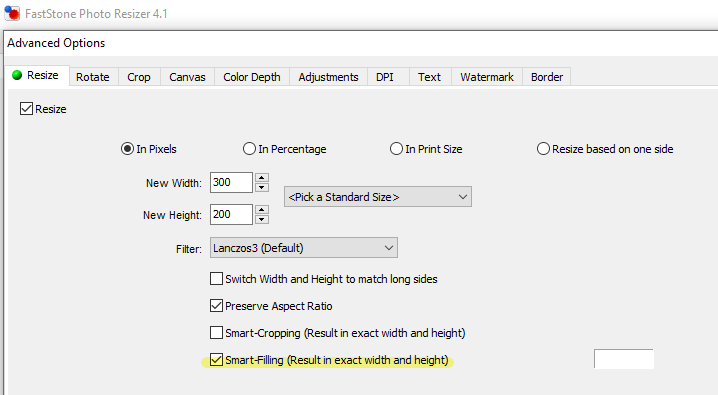
Task: Toggle Preserve Aspect Ratio checkbox
Action: (x=216, y=305)
